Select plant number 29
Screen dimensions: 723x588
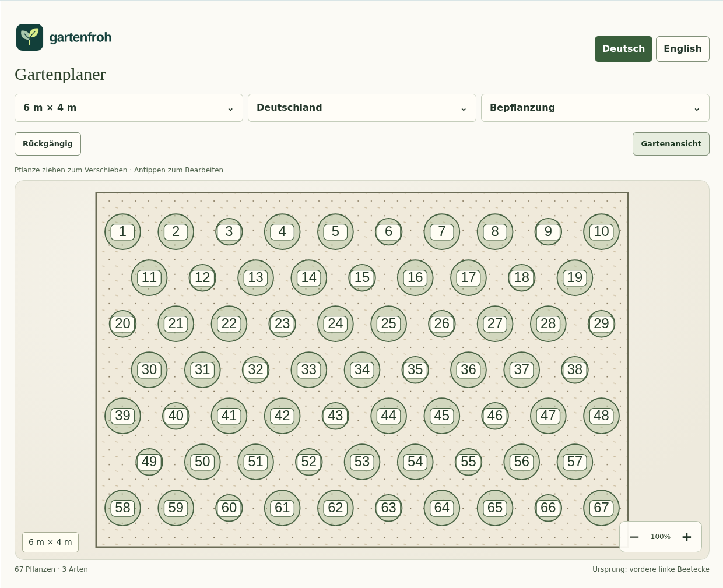point(601,323)
